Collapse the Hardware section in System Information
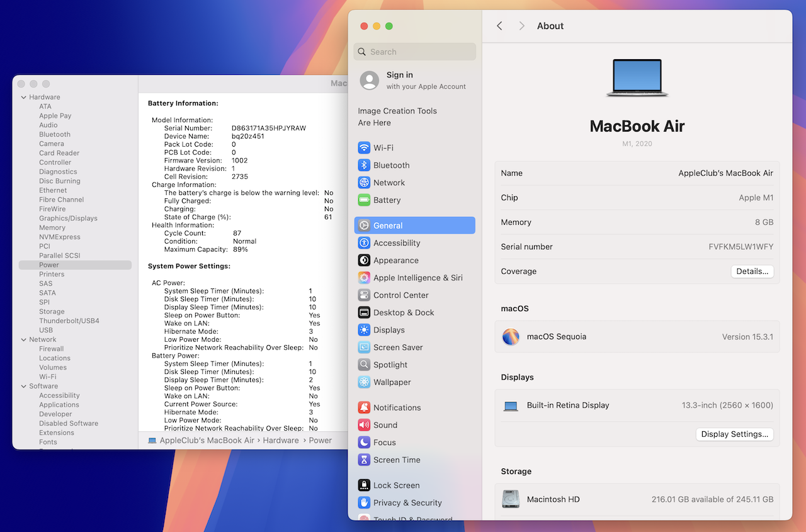Viewport: 806px width, 532px height. 24,98
